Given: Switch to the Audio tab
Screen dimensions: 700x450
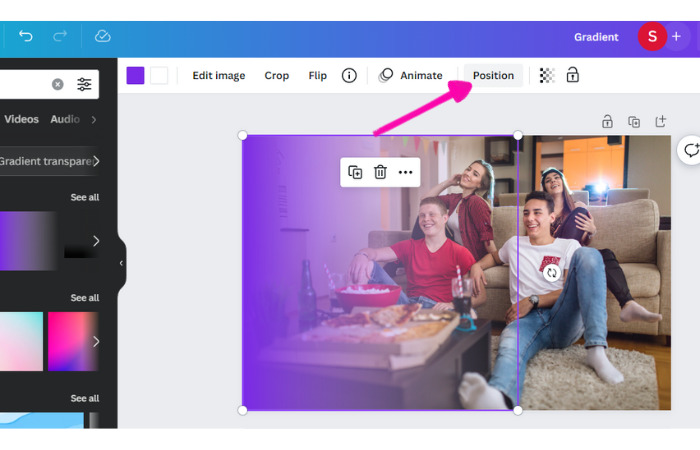Looking at the screenshot, I should [65, 119].
